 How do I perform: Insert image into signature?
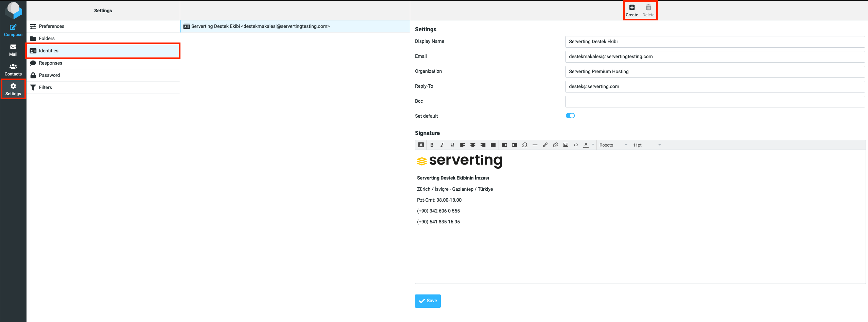(566, 145)
